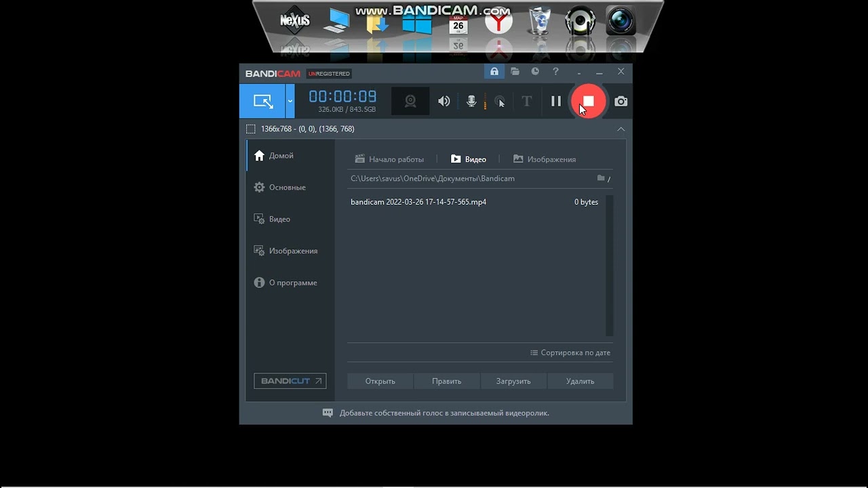Click the Открыть button

(380, 381)
